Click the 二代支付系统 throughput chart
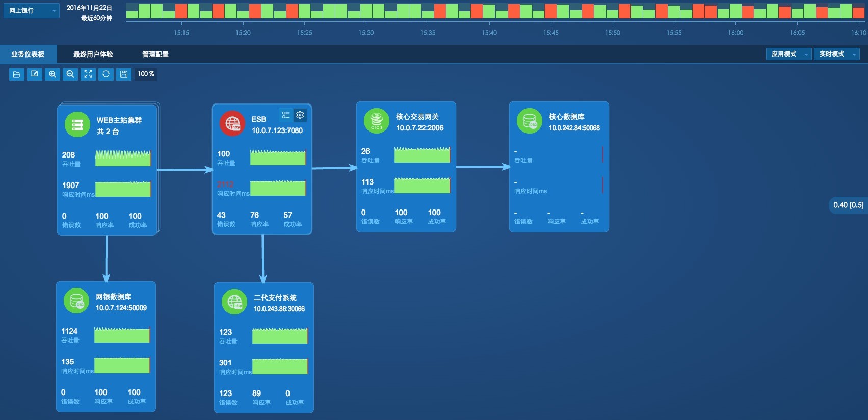 pos(280,335)
